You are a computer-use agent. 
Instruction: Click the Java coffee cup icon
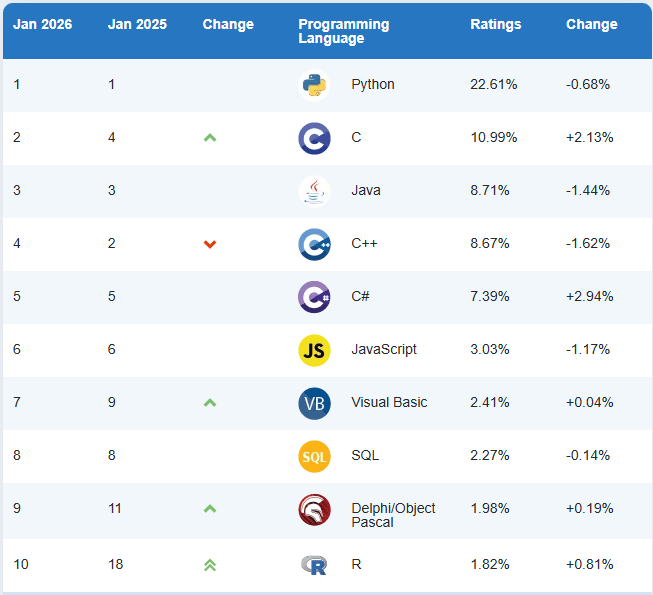(314, 191)
